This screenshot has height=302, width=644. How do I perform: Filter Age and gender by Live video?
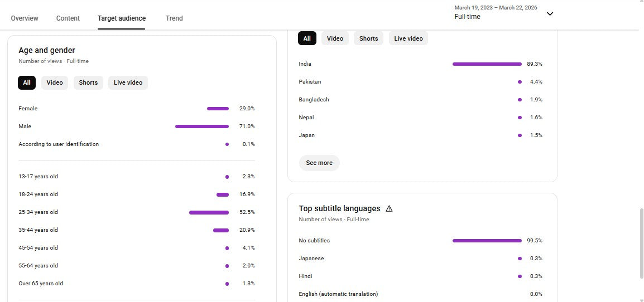tap(128, 82)
